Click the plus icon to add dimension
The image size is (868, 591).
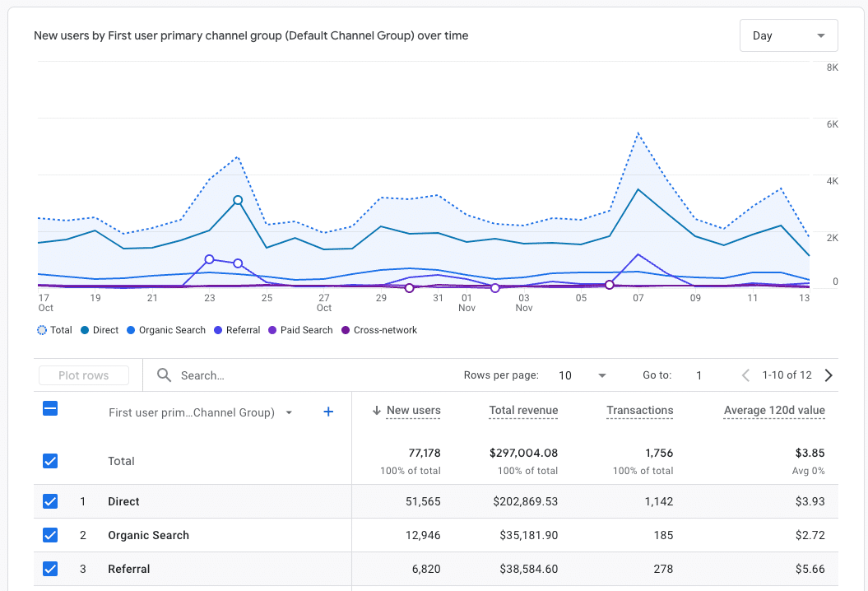click(328, 412)
